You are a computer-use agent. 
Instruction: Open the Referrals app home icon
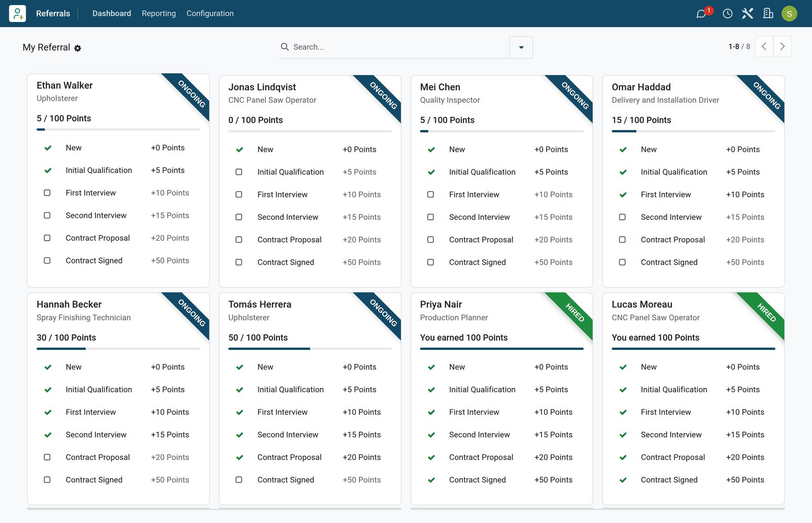click(x=17, y=13)
